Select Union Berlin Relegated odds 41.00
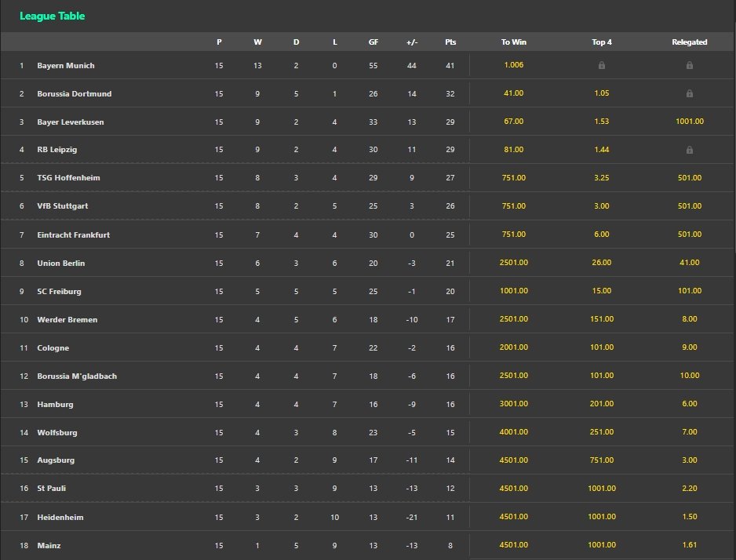Screen dimensions: 736x560 (x=689, y=263)
